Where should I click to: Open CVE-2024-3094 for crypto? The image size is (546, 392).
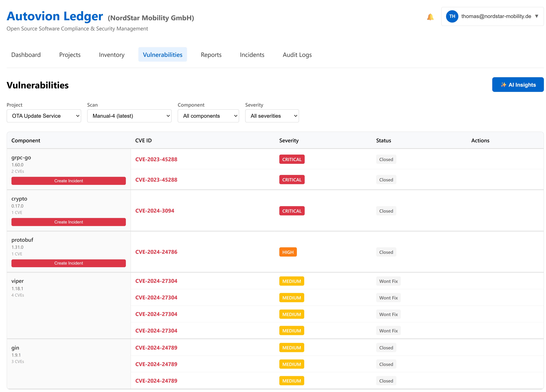155,211
